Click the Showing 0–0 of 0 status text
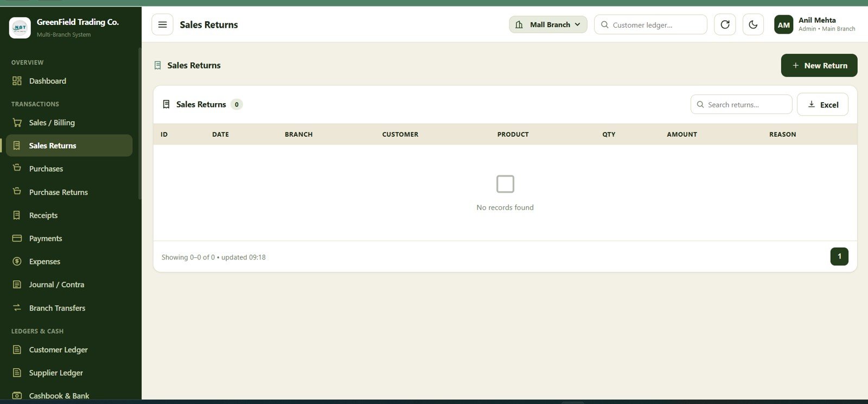 213,257
